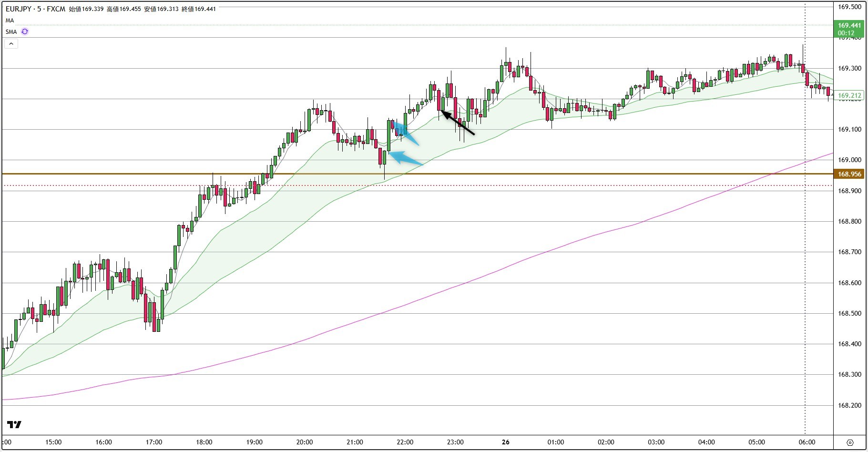Click the purple SMA refresh icon
This screenshot has width=868, height=452.
point(25,31)
